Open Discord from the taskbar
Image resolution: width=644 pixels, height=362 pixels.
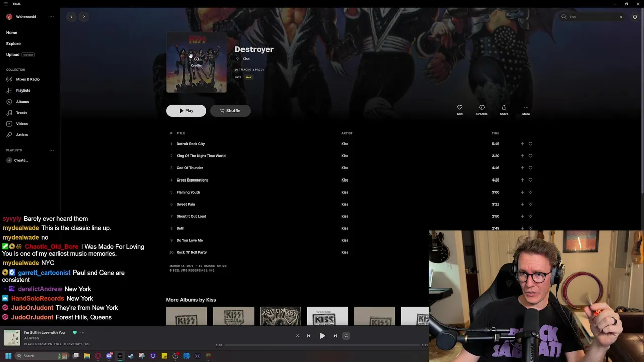(109, 356)
